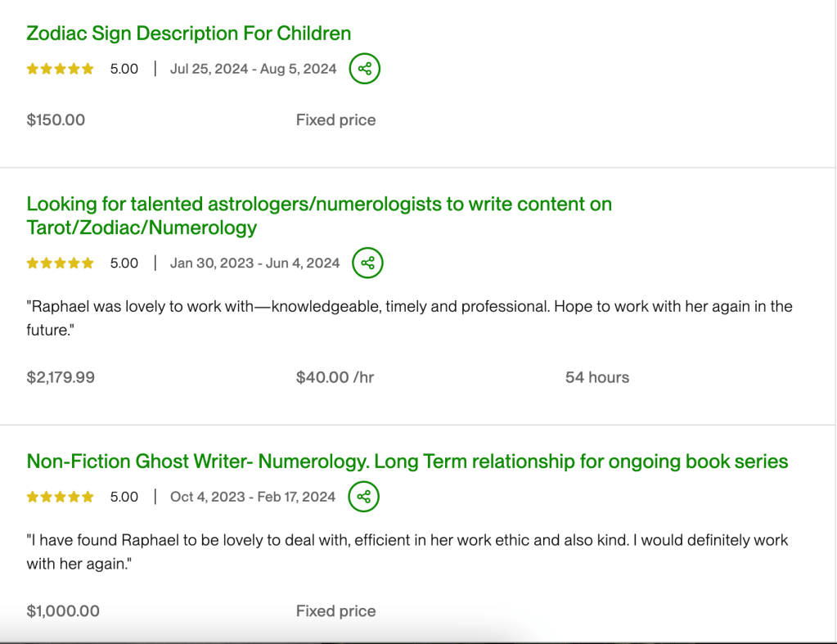
Task: Share the Zodiac Sign Description job
Action: (x=365, y=69)
